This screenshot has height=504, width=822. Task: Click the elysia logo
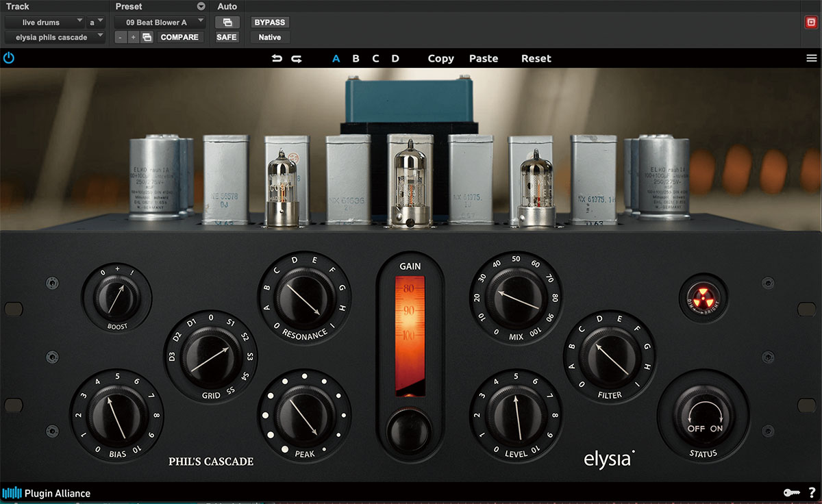[610, 459]
